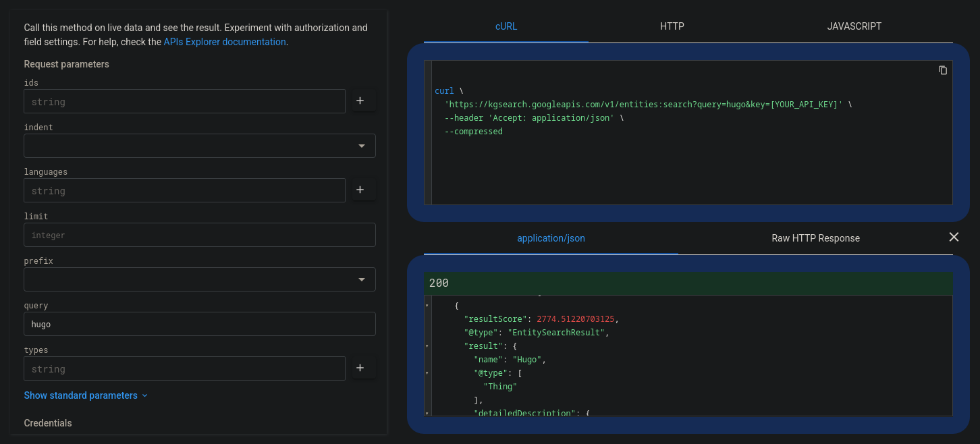Viewport: 980px width, 444px height.
Task: Click the query input containing hugo
Action: pos(200,324)
